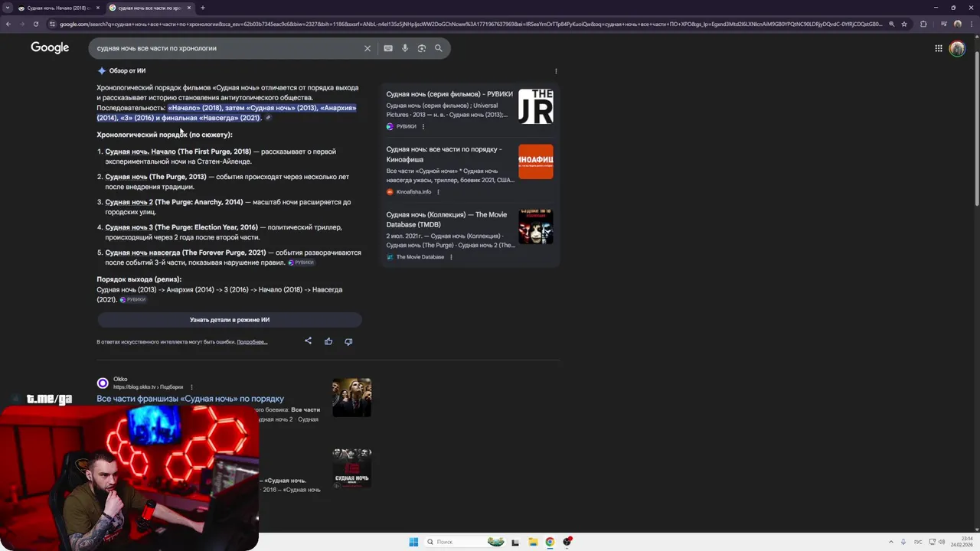Open the on-screen keyboard input tool

(388, 48)
